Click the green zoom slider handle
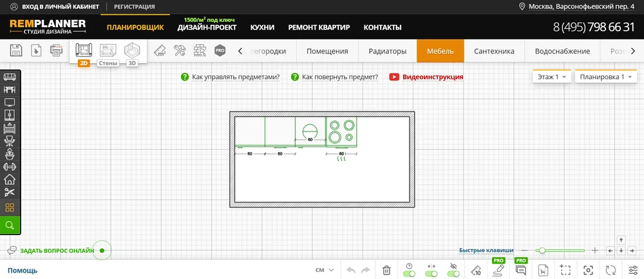The height and width of the screenshot is (279, 644). (542, 250)
